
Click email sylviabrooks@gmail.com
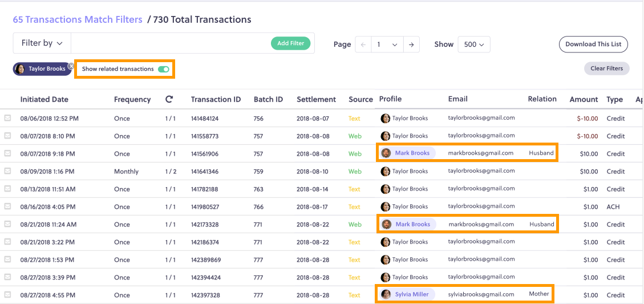tap(481, 294)
